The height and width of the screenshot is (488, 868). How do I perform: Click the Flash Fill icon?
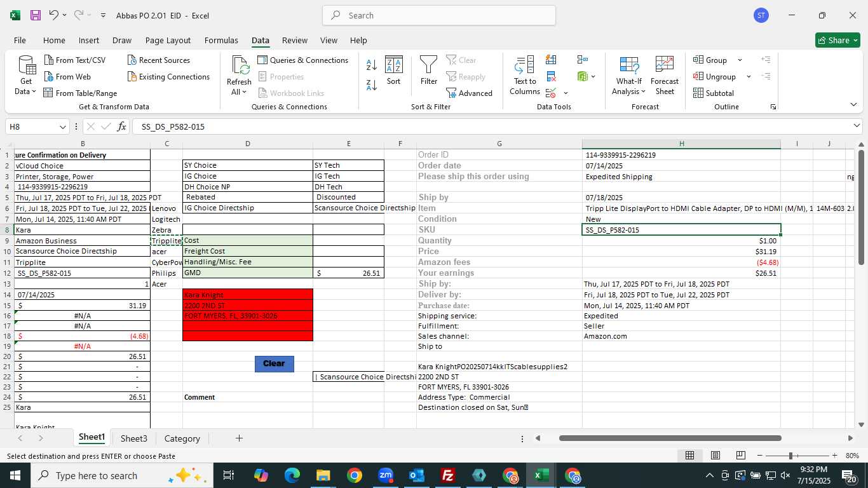pyautogui.click(x=551, y=60)
